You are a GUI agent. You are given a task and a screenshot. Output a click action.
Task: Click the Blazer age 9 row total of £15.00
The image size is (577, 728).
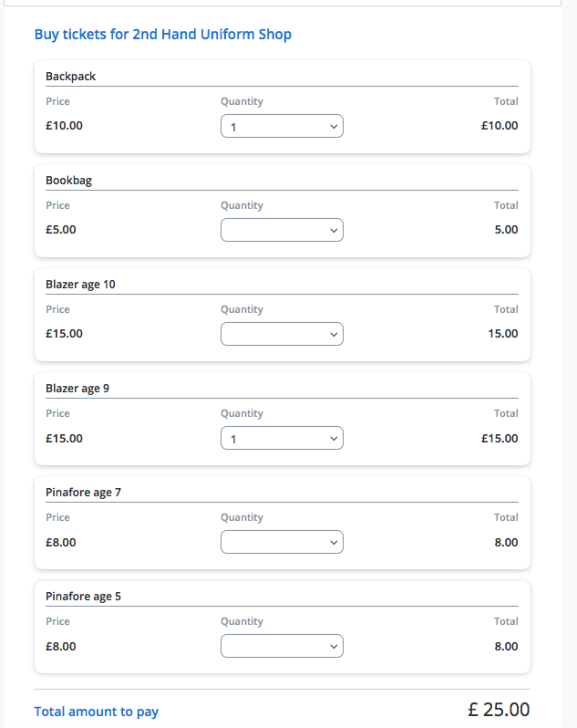[x=500, y=438]
